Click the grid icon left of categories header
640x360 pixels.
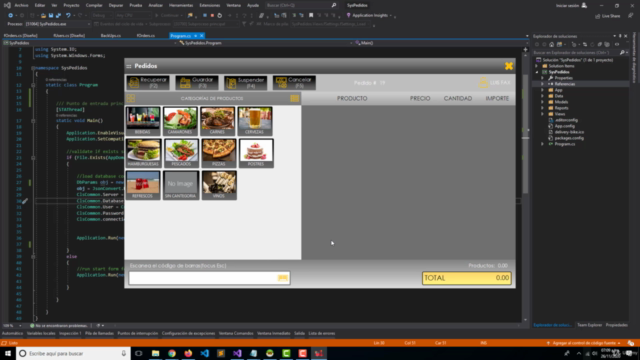click(x=131, y=98)
